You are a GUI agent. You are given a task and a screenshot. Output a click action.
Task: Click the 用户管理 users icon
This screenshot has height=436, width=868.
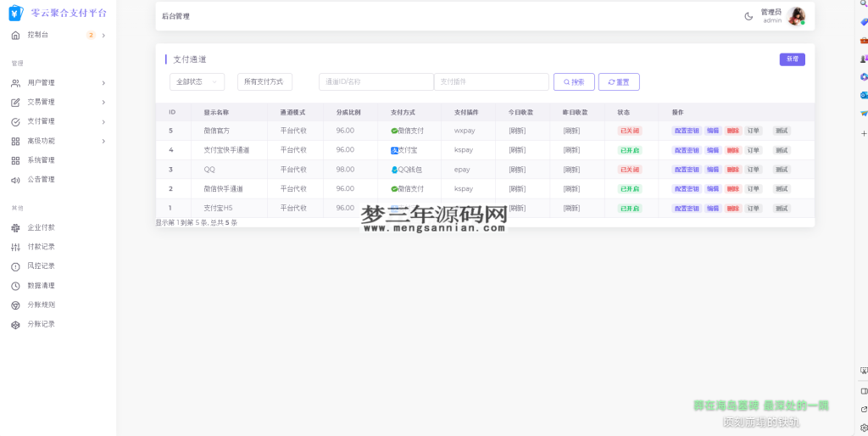[15, 83]
